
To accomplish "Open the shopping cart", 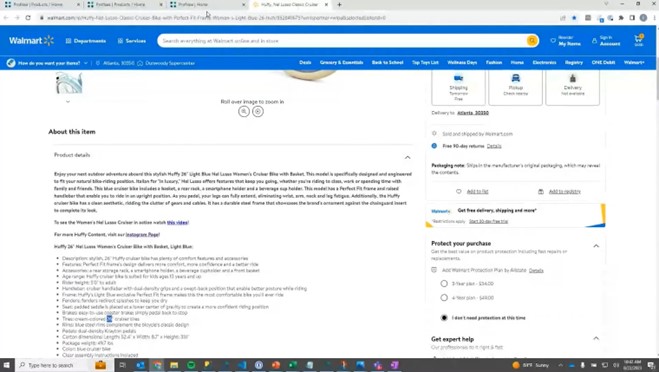I will [x=639, y=40].
